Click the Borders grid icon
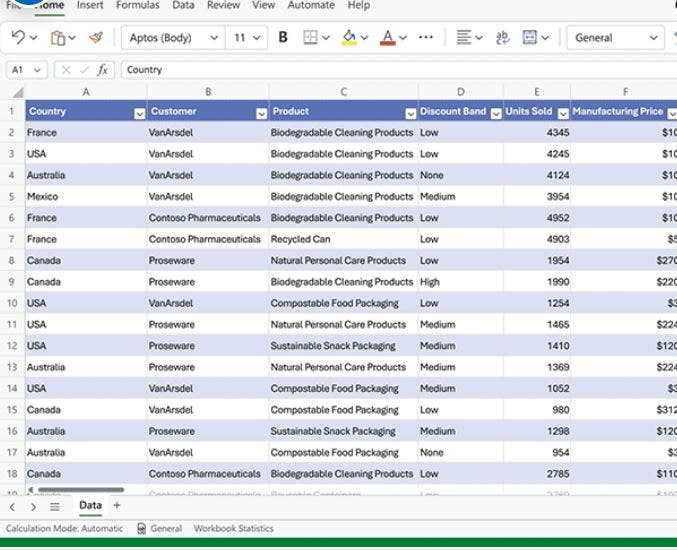The height and width of the screenshot is (550, 677). click(310, 38)
